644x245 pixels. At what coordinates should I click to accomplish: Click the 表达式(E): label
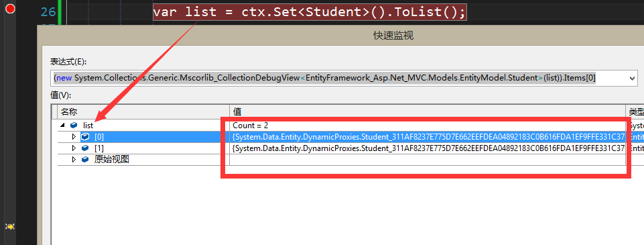(68, 62)
